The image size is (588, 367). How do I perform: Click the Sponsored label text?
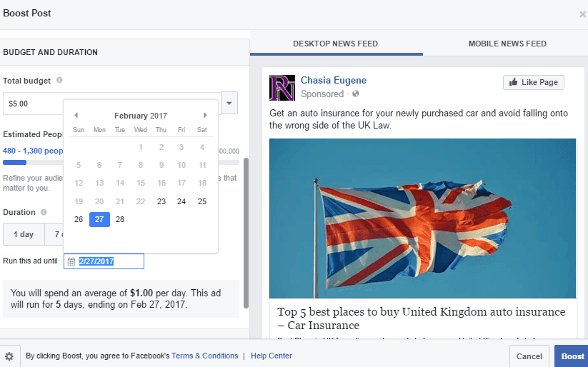click(x=322, y=94)
